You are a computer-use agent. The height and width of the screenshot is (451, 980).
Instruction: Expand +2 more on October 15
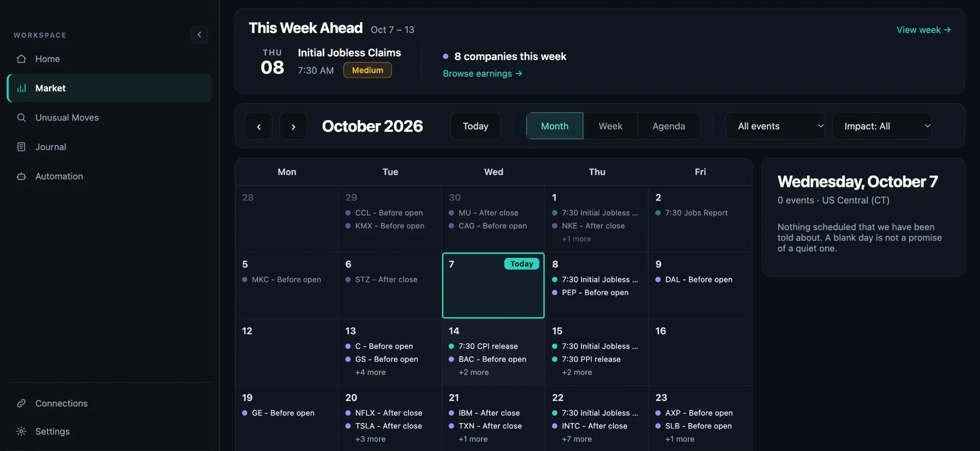click(577, 373)
